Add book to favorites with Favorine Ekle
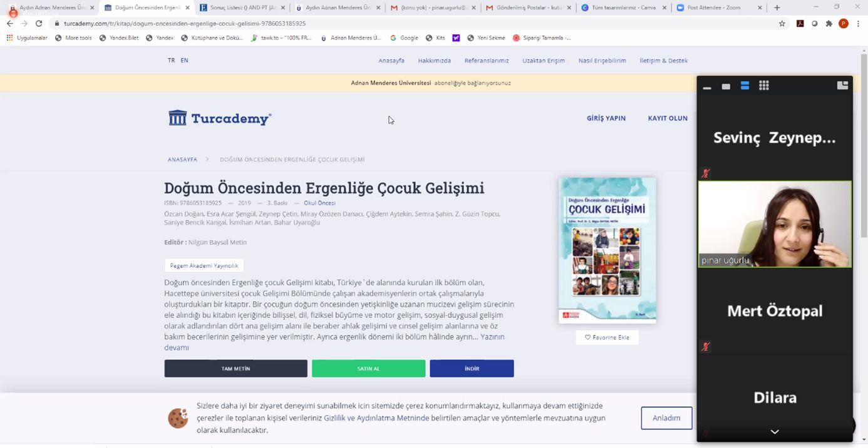The height and width of the screenshot is (448, 868). [607, 337]
